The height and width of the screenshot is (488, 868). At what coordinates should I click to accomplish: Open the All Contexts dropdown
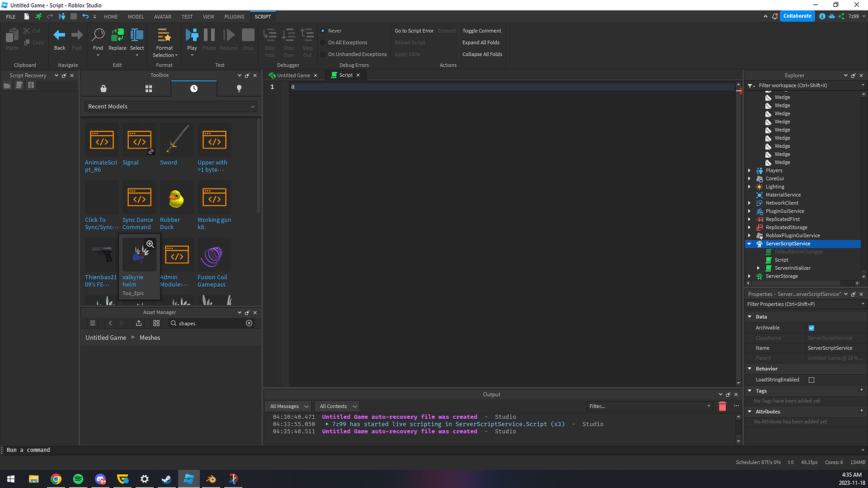pyautogui.click(x=337, y=406)
